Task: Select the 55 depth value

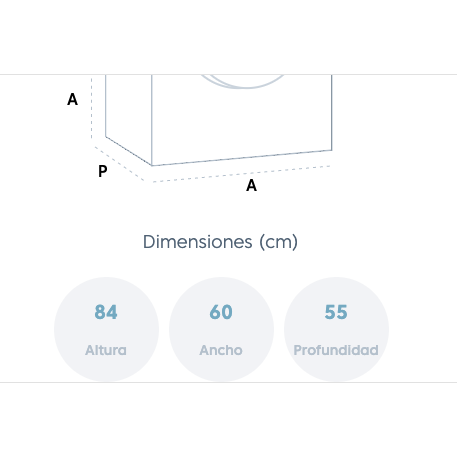Action: coord(336,312)
